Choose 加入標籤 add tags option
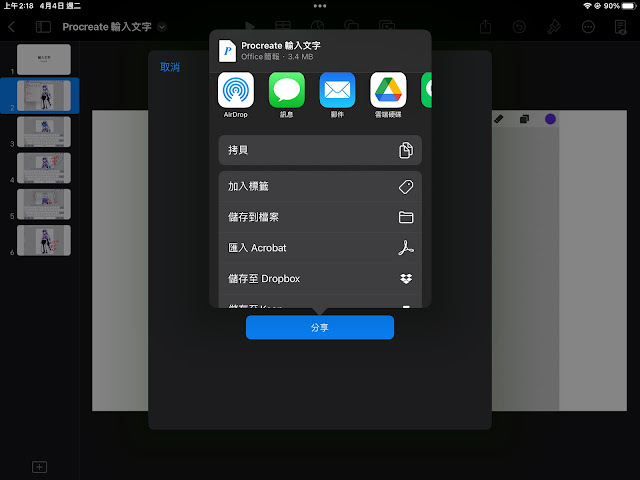This screenshot has height=480, width=640. click(x=320, y=187)
